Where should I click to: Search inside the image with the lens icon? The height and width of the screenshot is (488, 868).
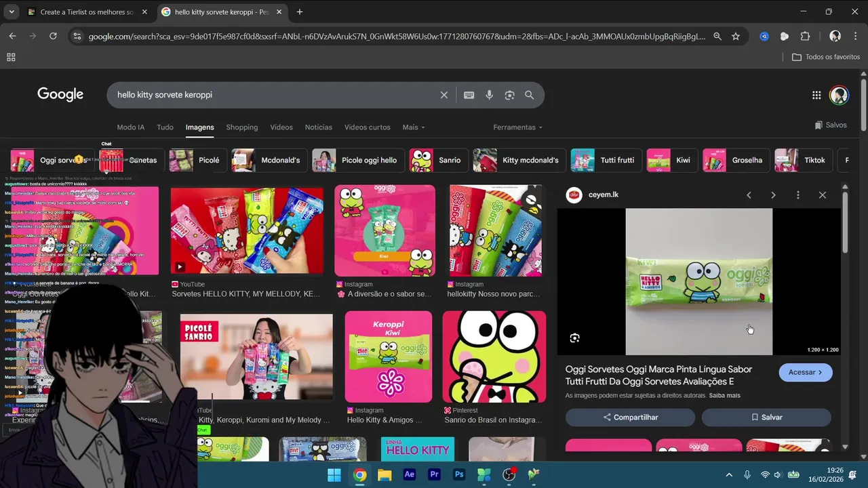575,338
